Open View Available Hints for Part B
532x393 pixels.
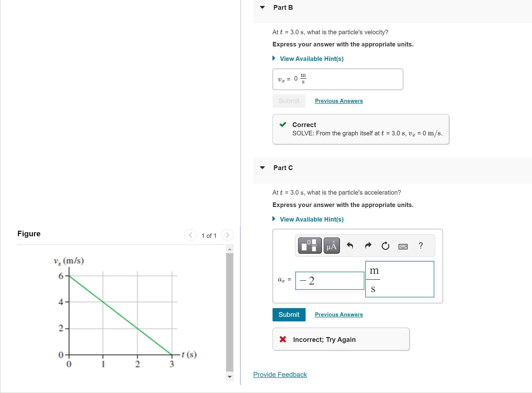311,59
